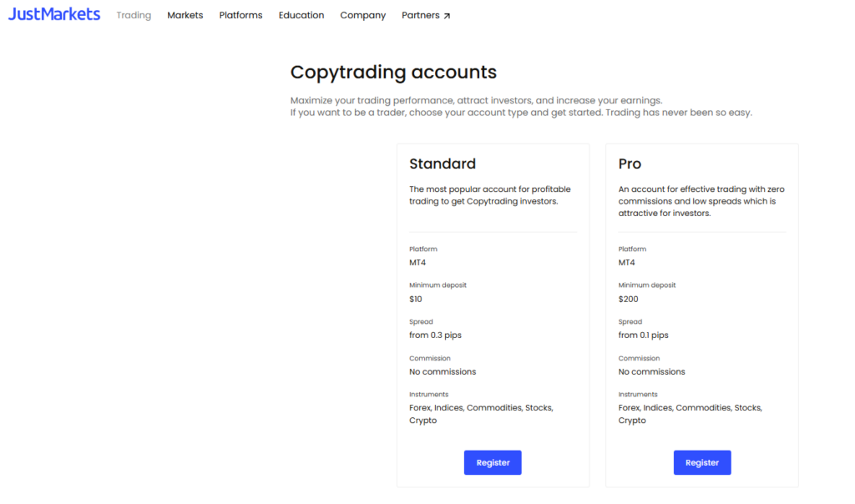
Task: Click the Commission label in the Standard card
Action: (x=430, y=358)
